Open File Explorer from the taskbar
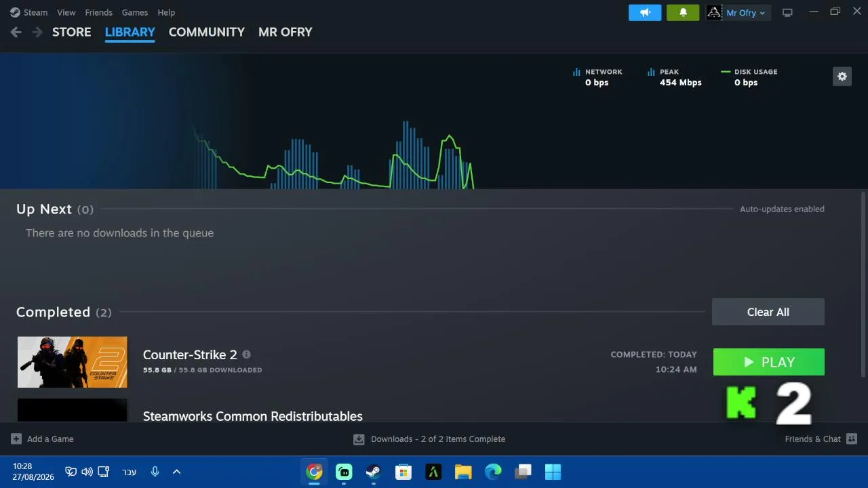The width and height of the screenshot is (868, 488). click(x=463, y=472)
